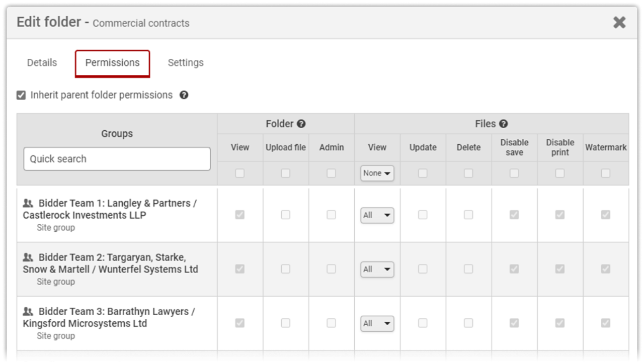
Task: Click the Bidder Team 2 group icon
Action: coord(28,257)
